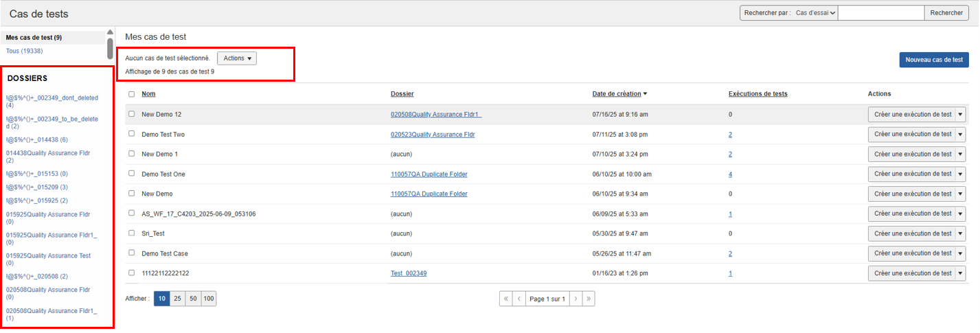Check the box for Demo Test Two

131,135
